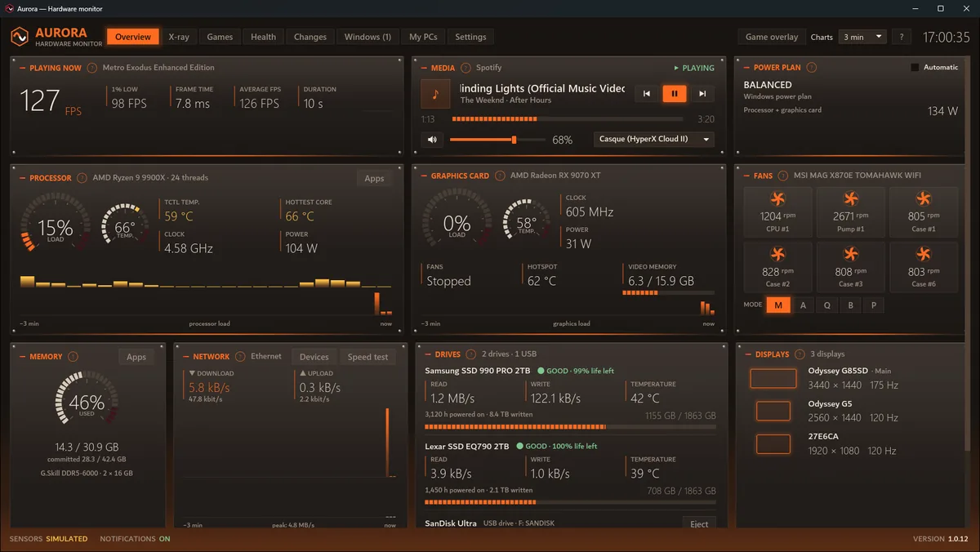Select the Case #6 fan icon

(923, 254)
